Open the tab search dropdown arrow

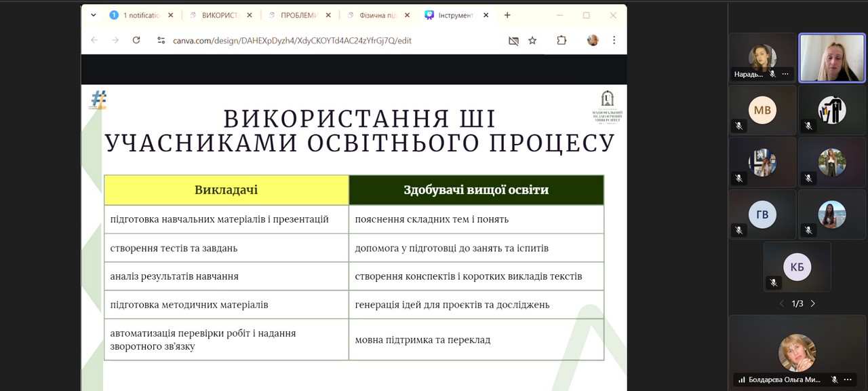[x=94, y=15]
